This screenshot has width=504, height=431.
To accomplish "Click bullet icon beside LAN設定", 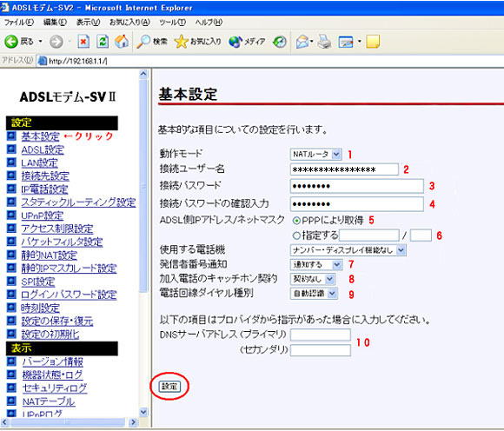I will 11,162.
